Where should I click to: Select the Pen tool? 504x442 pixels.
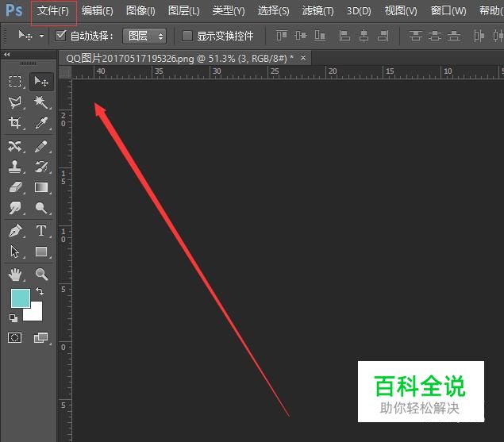click(15, 231)
